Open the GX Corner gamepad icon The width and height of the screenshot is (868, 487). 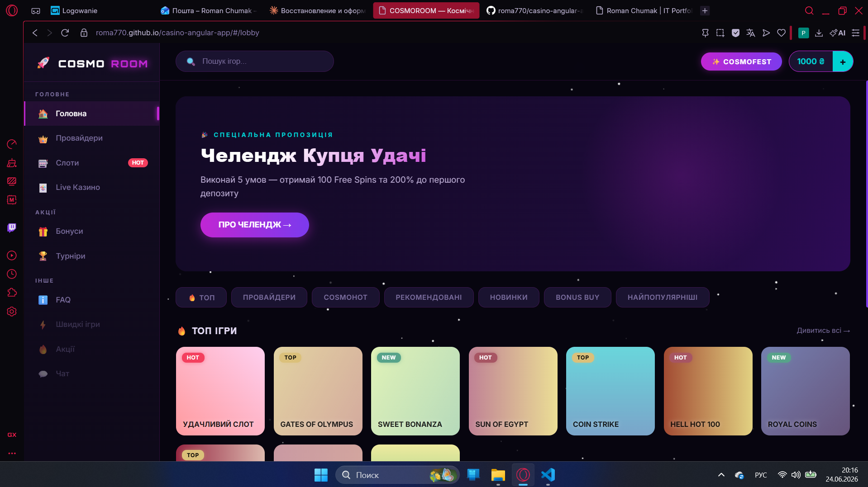(x=36, y=11)
